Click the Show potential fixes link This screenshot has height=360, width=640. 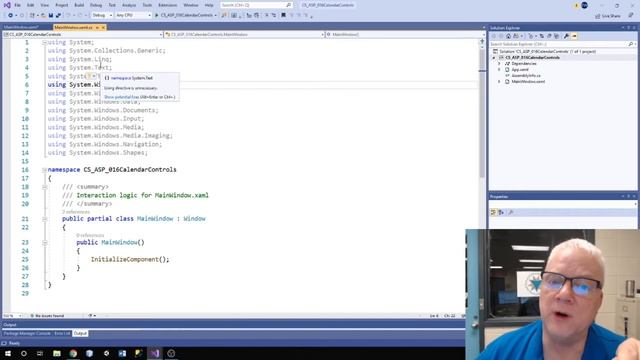122,97
